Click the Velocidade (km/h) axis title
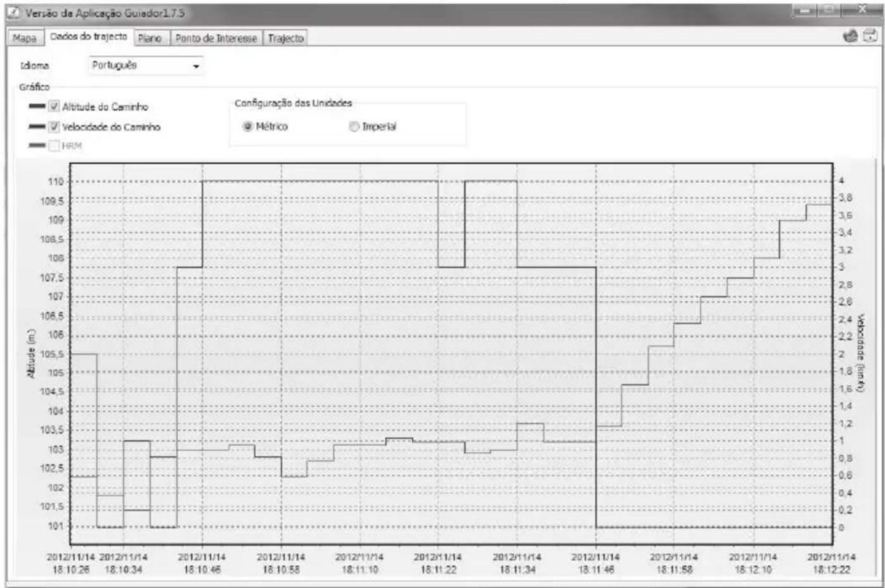The width and height of the screenshot is (885, 588). [x=861, y=353]
